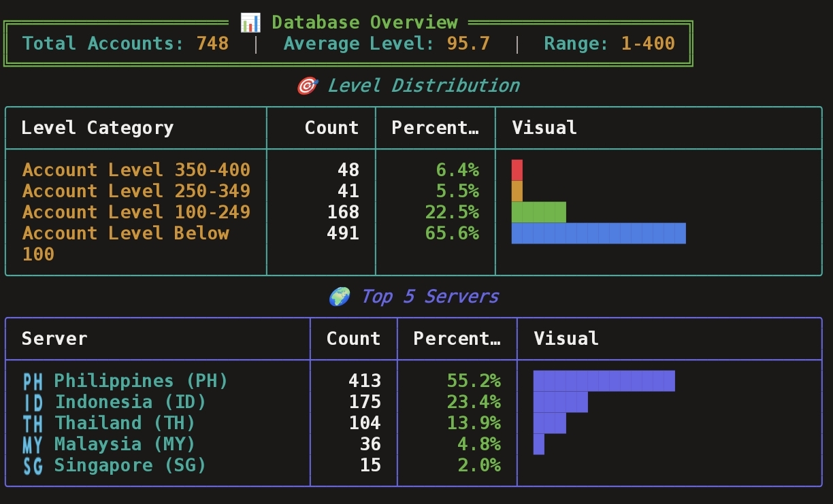The width and height of the screenshot is (833, 504).
Task: Click the Level Category column header
Action: point(97,128)
